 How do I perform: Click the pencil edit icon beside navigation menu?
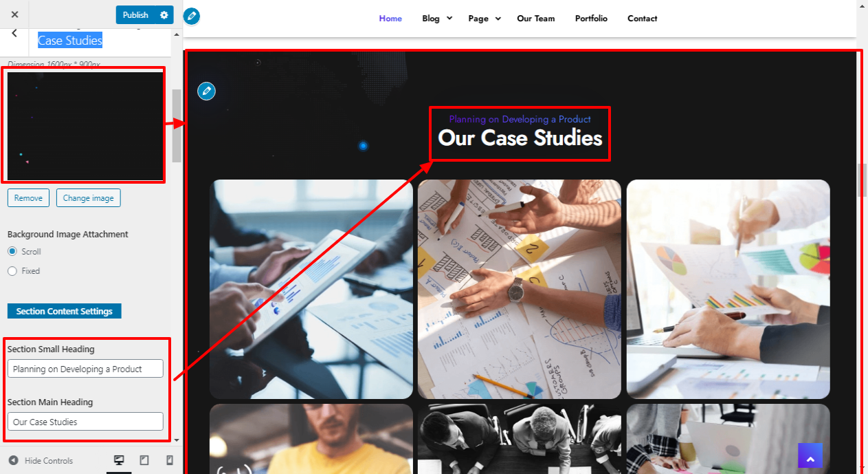click(x=192, y=16)
